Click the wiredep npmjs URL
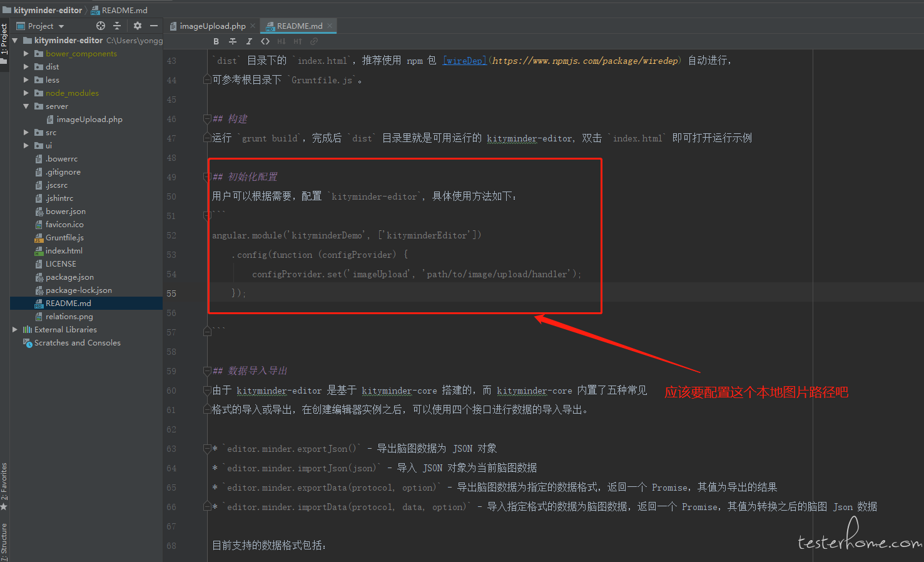The width and height of the screenshot is (924, 562). tap(585, 61)
